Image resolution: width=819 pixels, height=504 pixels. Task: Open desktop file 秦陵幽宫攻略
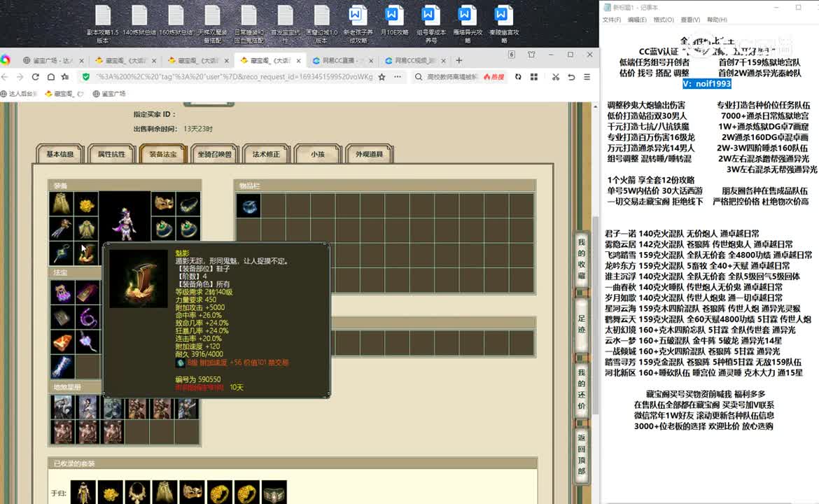click(x=504, y=24)
